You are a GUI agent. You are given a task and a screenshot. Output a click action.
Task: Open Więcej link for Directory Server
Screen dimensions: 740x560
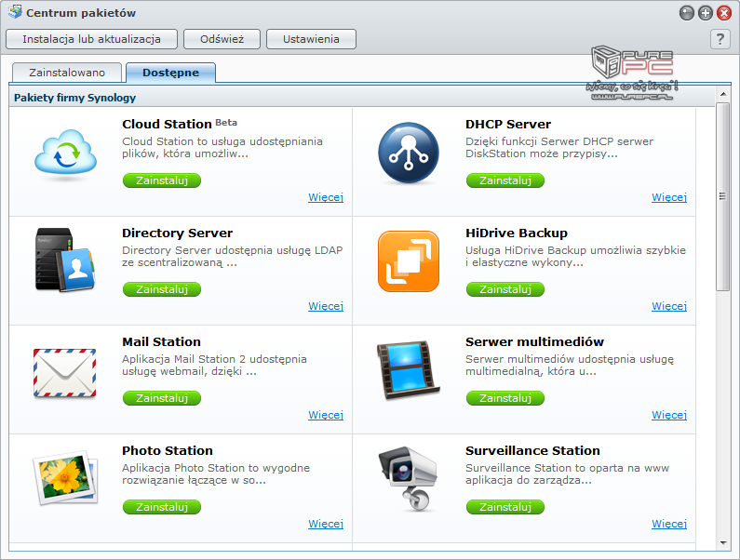326,306
